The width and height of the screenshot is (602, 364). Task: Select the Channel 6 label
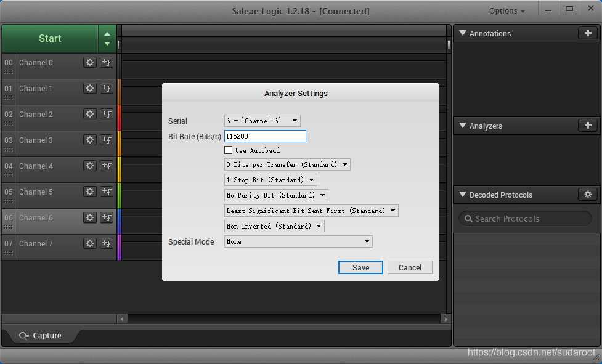[x=36, y=218]
